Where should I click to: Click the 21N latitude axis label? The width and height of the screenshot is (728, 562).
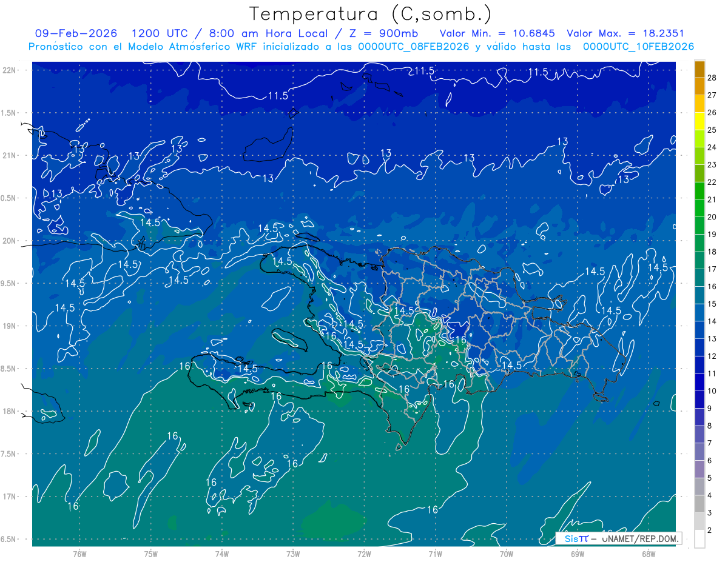(x=10, y=155)
